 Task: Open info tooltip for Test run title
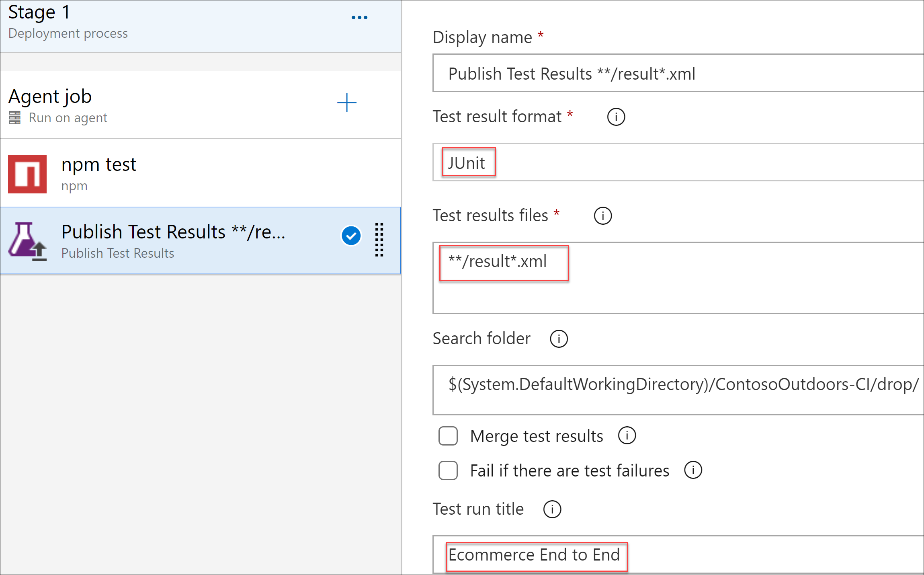(x=552, y=509)
